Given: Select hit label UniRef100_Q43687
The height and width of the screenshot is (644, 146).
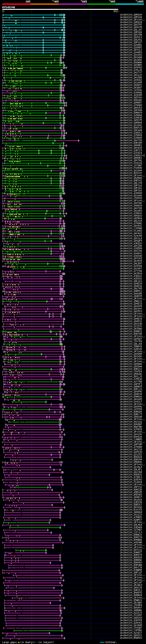Looking at the screenshot, I should 131,87.
